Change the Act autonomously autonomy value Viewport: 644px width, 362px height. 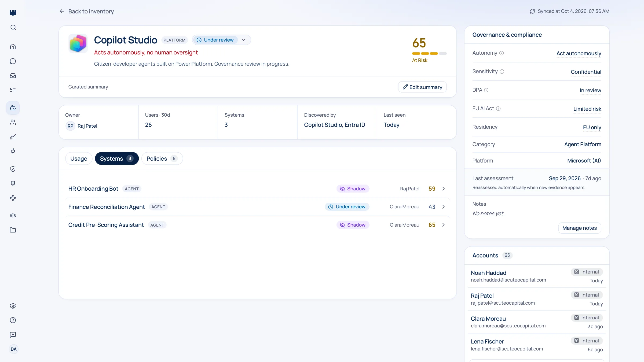(579, 53)
